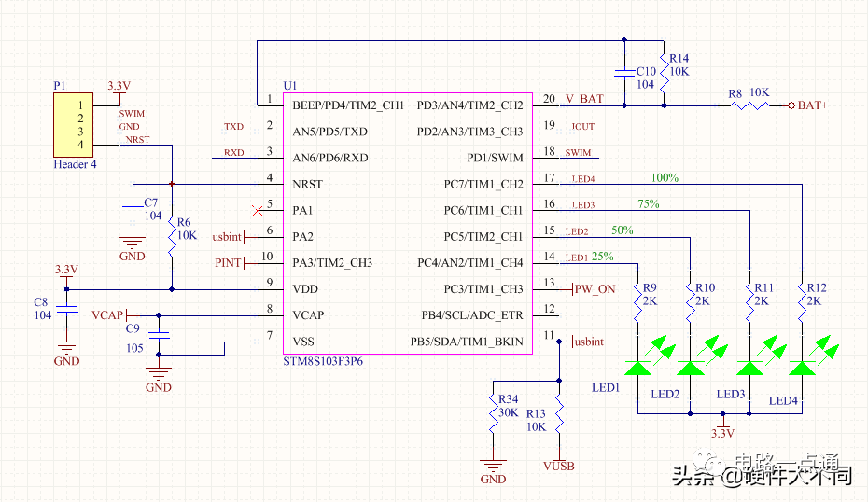Screen dimensions: 868x502
Task: Select resistor R14 symbol
Action: 663,71
